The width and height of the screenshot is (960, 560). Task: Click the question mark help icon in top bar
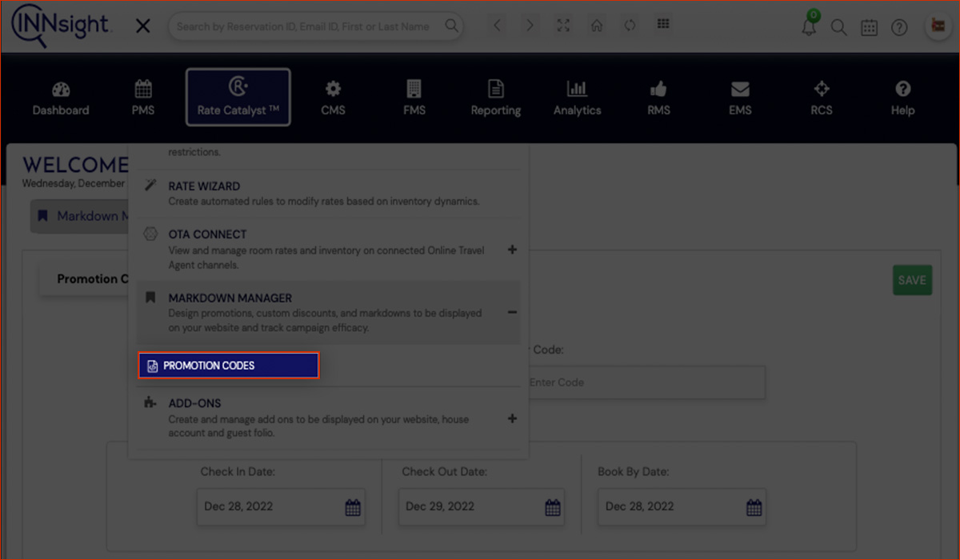(x=899, y=27)
